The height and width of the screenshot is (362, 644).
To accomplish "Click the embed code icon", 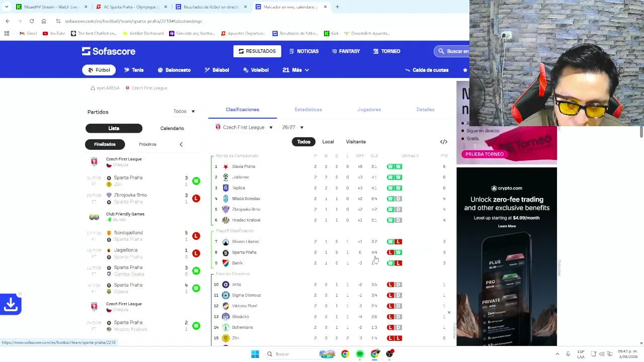I will click(444, 142).
